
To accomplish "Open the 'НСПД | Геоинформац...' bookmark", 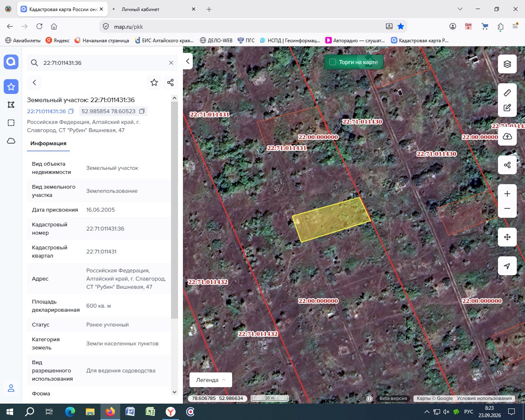I will pos(290,40).
